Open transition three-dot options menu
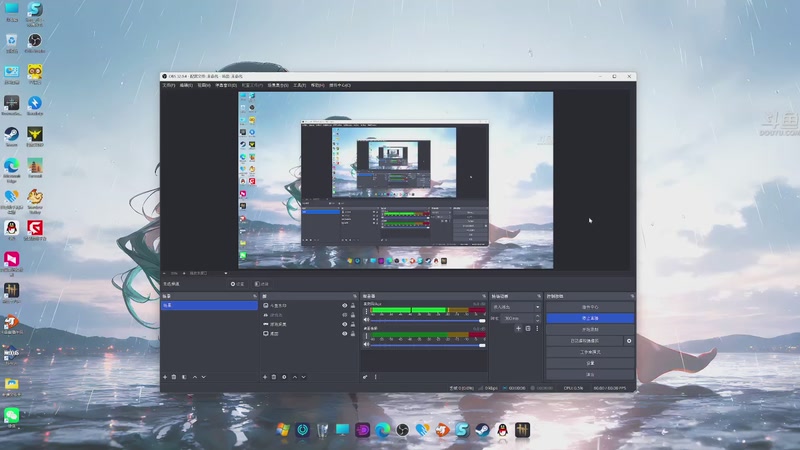 (x=537, y=329)
